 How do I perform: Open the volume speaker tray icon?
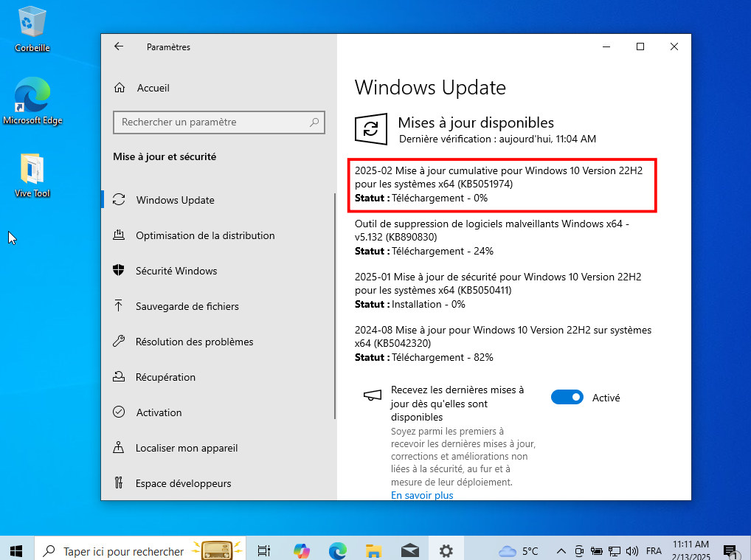[632, 551]
